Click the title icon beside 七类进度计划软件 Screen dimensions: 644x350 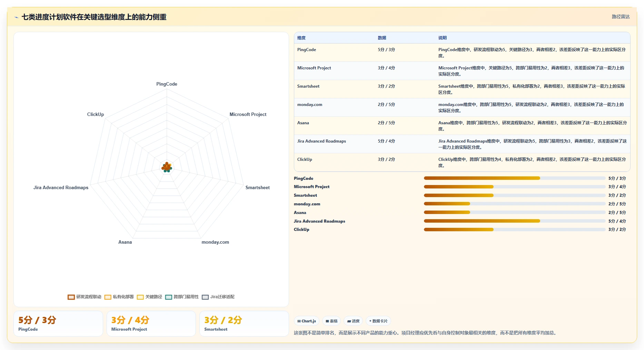point(16,17)
